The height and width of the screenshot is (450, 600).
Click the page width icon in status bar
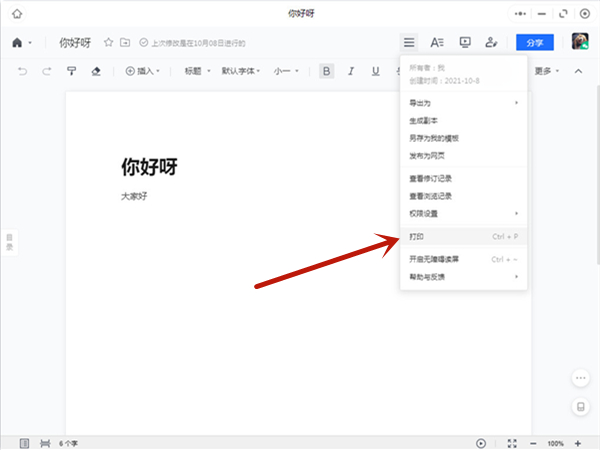(45, 443)
